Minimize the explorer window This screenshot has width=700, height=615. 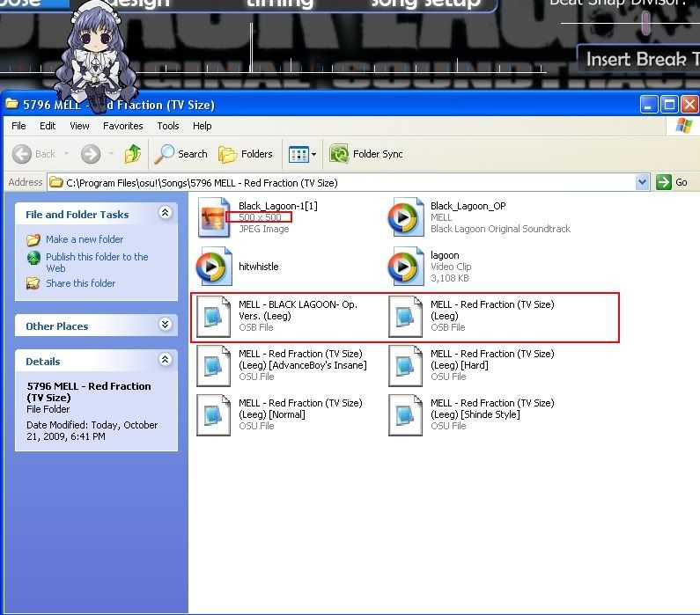pos(649,105)
